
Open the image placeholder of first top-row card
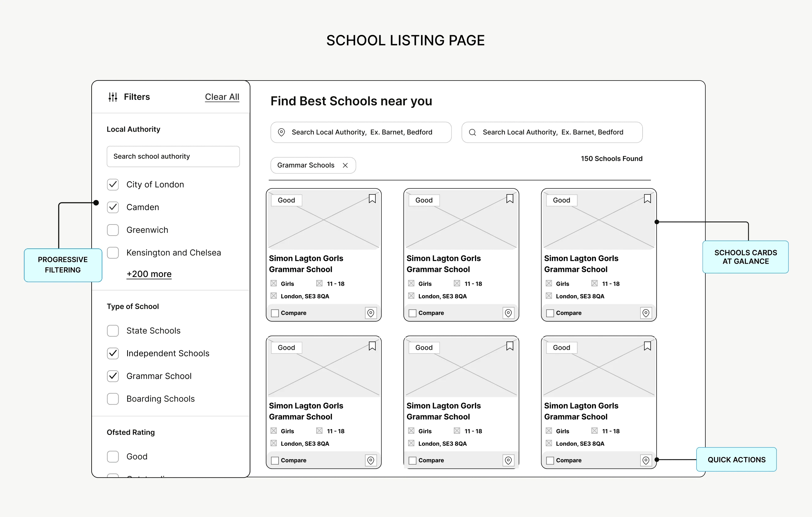[x=324, y=220]
